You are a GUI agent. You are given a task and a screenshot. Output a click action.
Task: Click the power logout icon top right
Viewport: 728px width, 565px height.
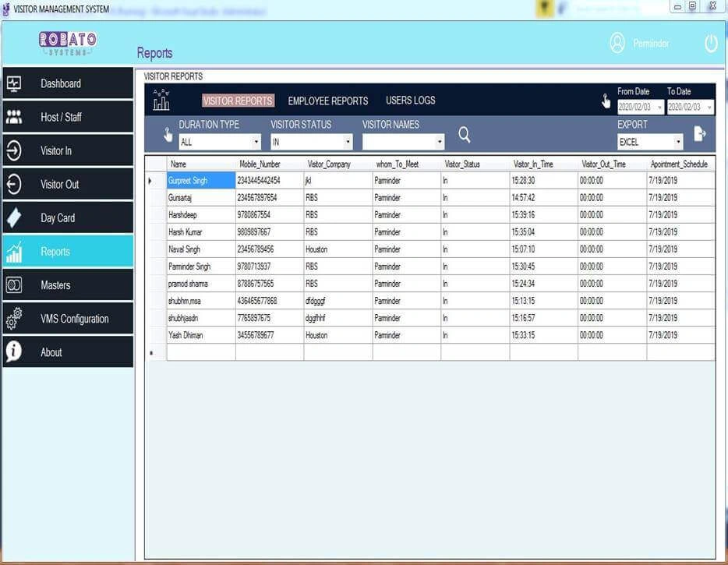click(x=710, y=44)
